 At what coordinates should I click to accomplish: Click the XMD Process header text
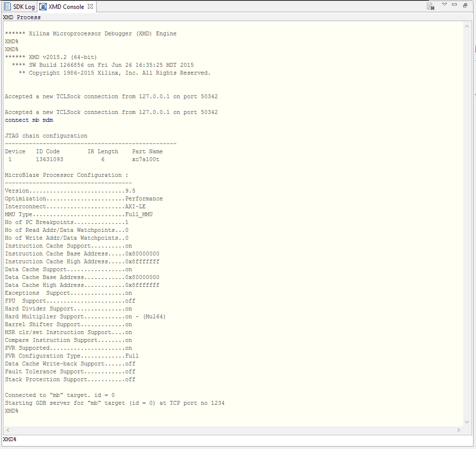point(20,17)
